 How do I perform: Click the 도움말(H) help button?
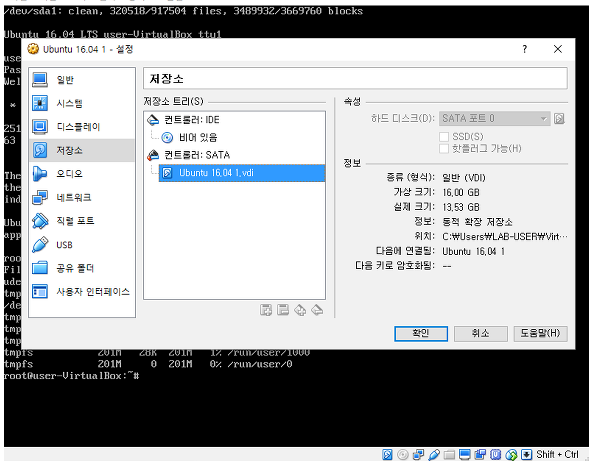pyautogui.click(x=540, y=333)
